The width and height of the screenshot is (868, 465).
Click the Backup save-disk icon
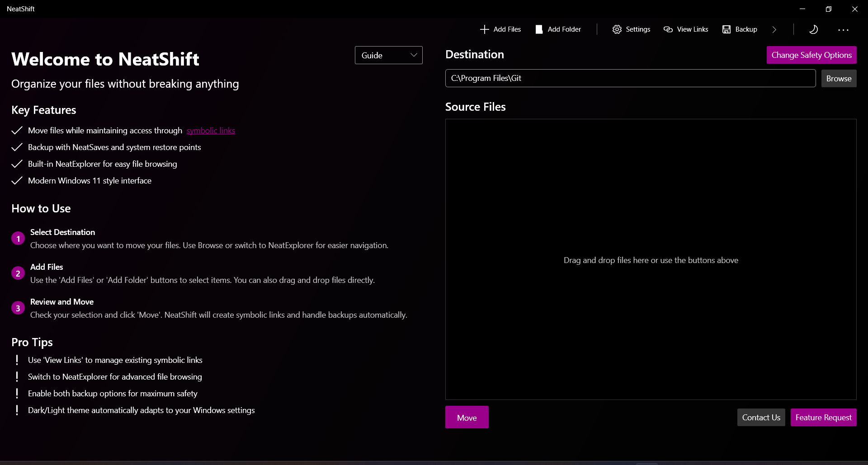point(726,29)
